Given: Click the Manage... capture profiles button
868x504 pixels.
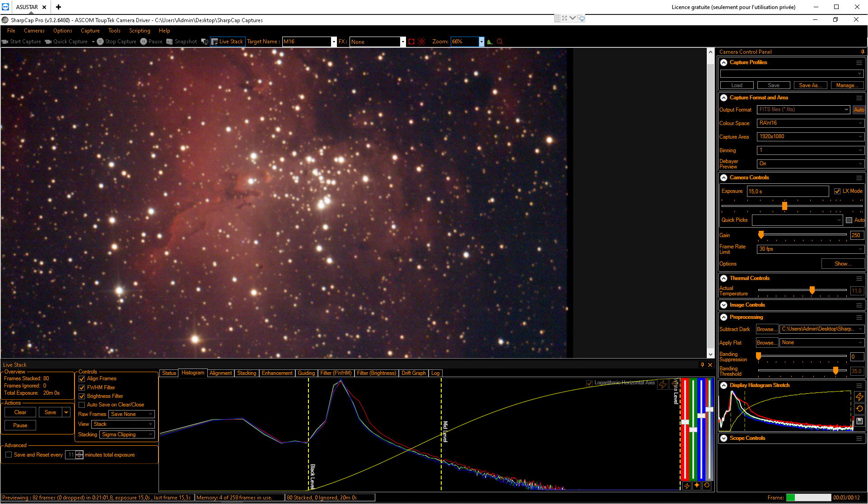Looking at the screenshot, I should click(847, 85).
